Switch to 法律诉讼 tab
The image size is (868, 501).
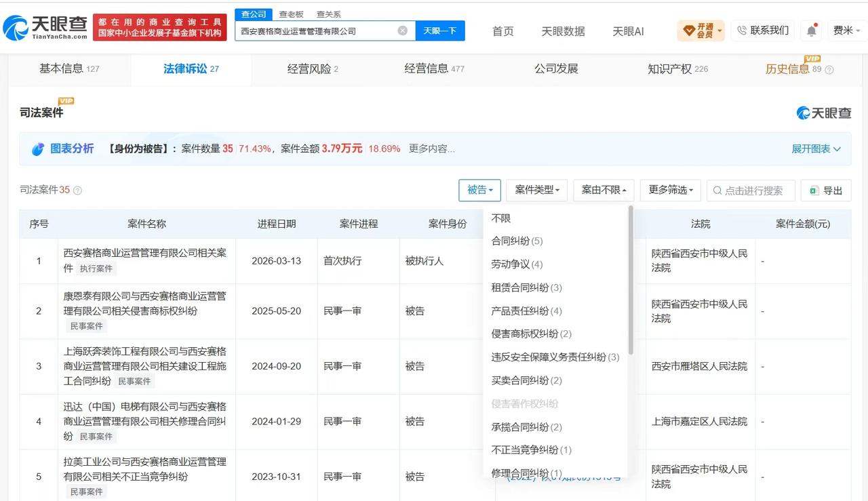(x=191, y=68)
